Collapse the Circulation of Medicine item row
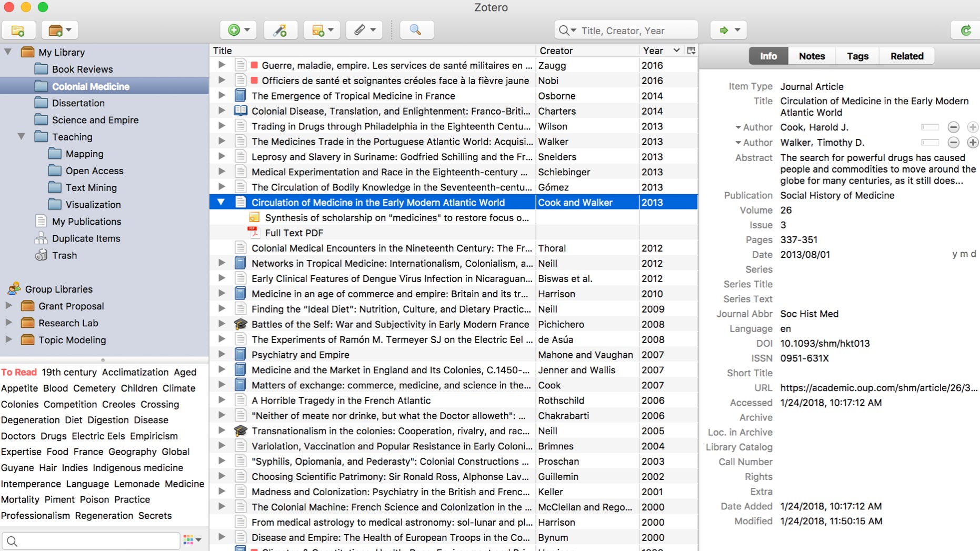This screenshot has width=980, height=551. (x=222, y=202)
